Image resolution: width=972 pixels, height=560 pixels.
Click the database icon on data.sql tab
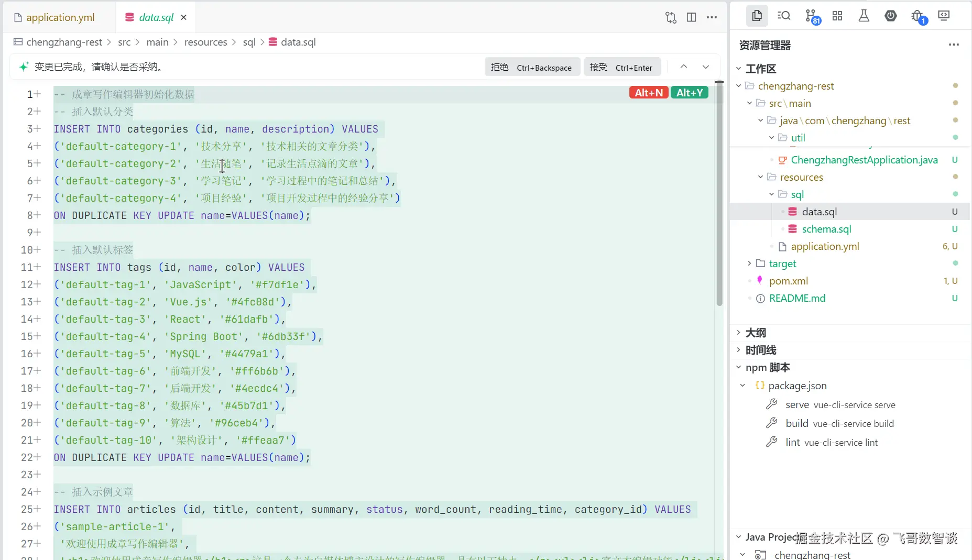(129, 17)
